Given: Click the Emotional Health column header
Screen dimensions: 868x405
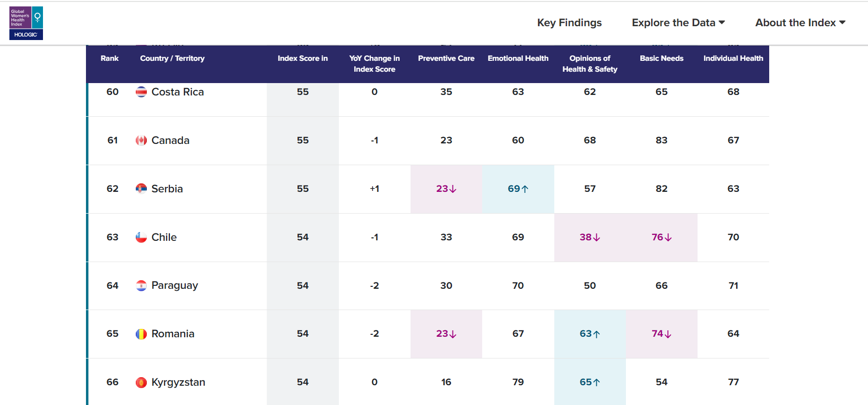Looking at the screenshot, I should click(x=518, y=58).
